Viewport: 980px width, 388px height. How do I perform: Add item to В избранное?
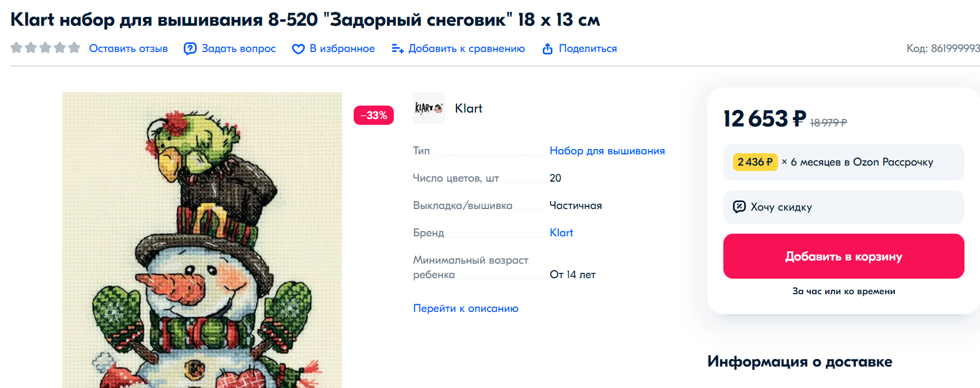coord(342,49)
